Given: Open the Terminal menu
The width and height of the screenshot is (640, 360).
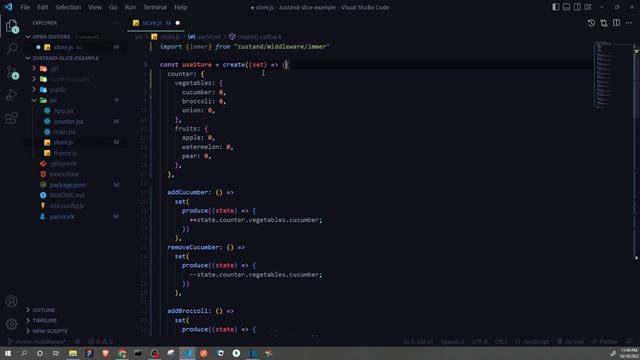Looking at the screenshot, I should pos(155,7).
